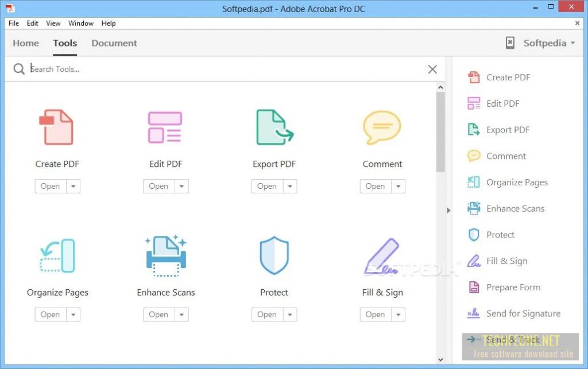Click into the Search Tools field
Viewport: 588px width, 369px height.
pos(225,69)
